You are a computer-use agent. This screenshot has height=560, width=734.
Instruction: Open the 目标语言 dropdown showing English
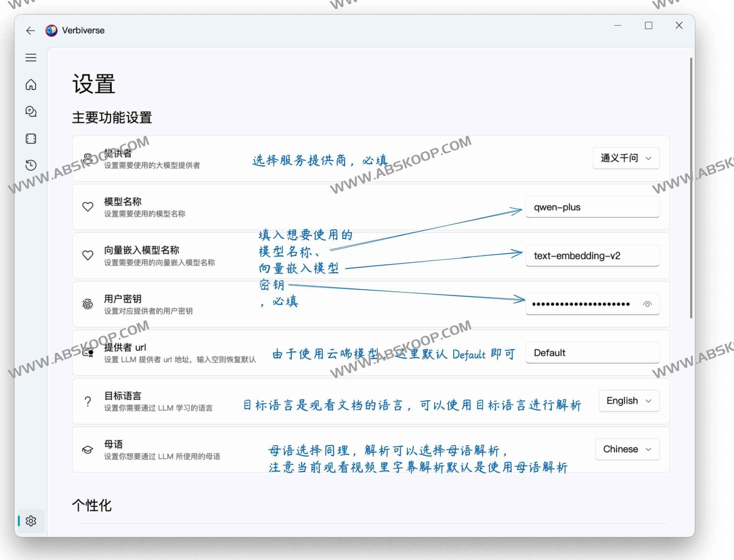pyautogui.click(x=628, y=401)
